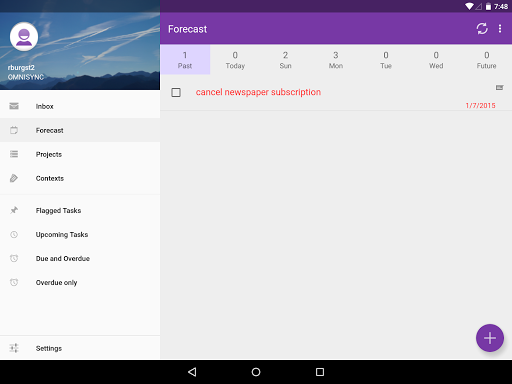Select the Mon tab with 3 tasks
This screenshot has width=512, height=384.
coord(336,60)
